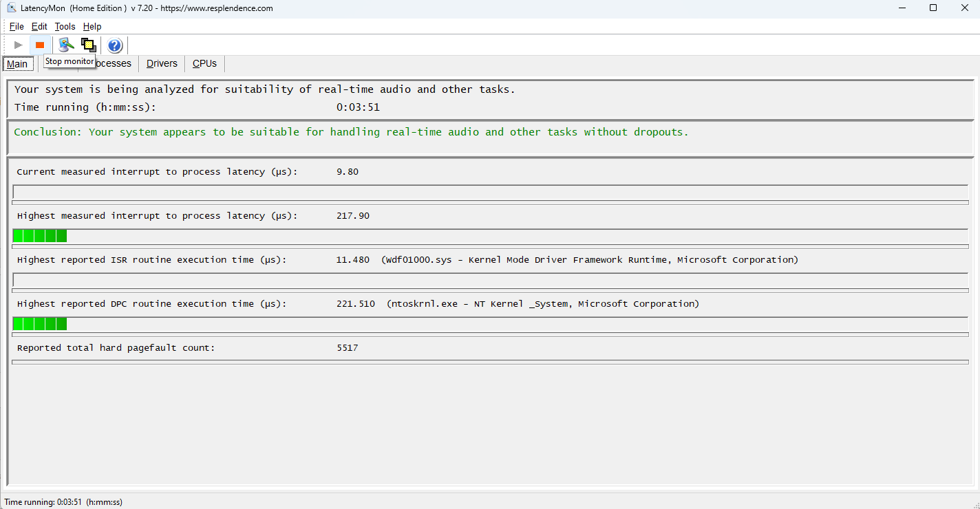Open the File menu
Image resolution: width=980 pixels, height=509 pixels.
17,26
